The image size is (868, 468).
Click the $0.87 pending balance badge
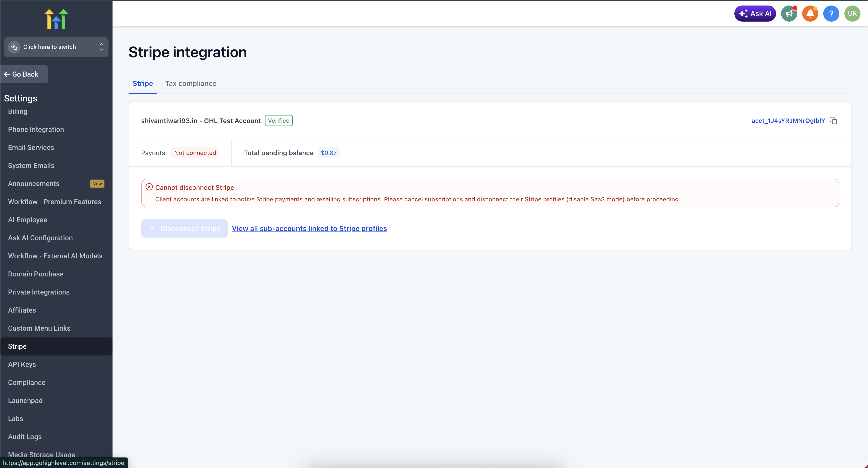329,153
